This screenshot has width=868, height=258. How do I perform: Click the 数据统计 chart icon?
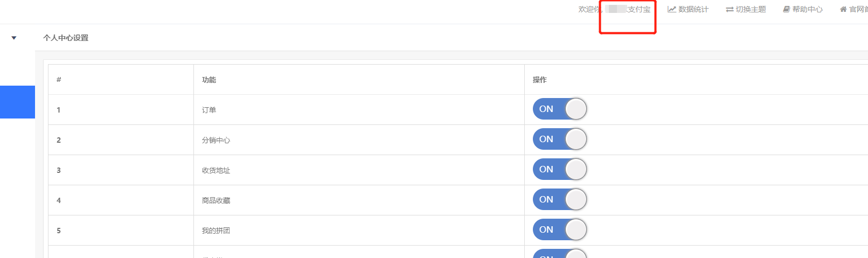(x=671, y=9)
